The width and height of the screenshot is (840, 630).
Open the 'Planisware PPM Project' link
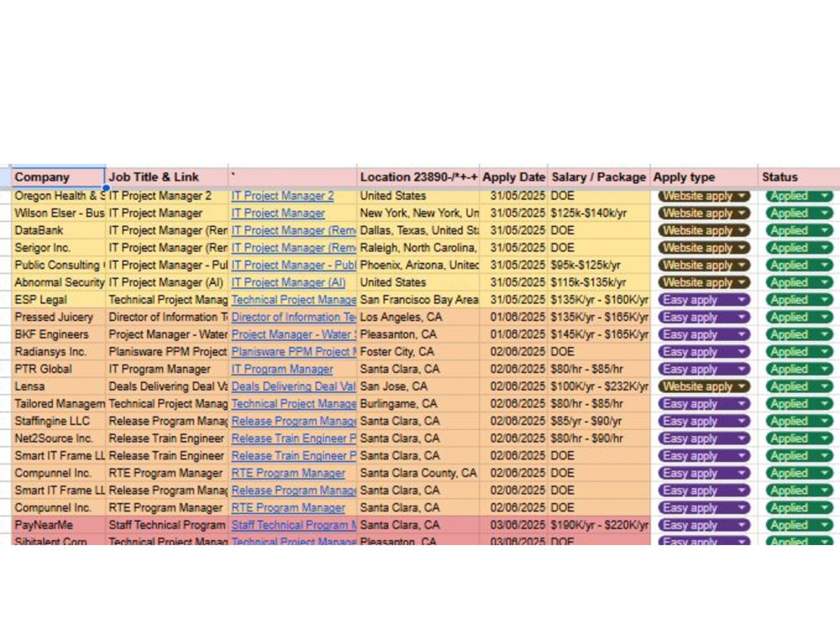[293, 352]
